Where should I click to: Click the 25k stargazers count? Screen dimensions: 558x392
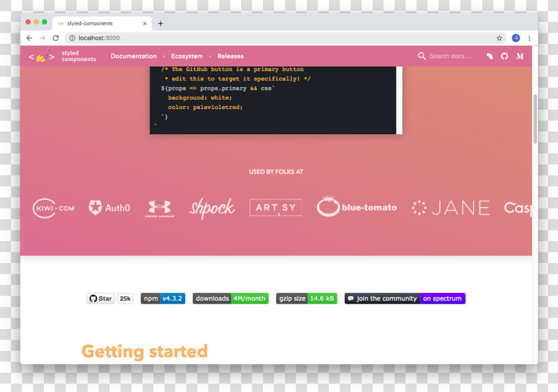tap(125, 298)
